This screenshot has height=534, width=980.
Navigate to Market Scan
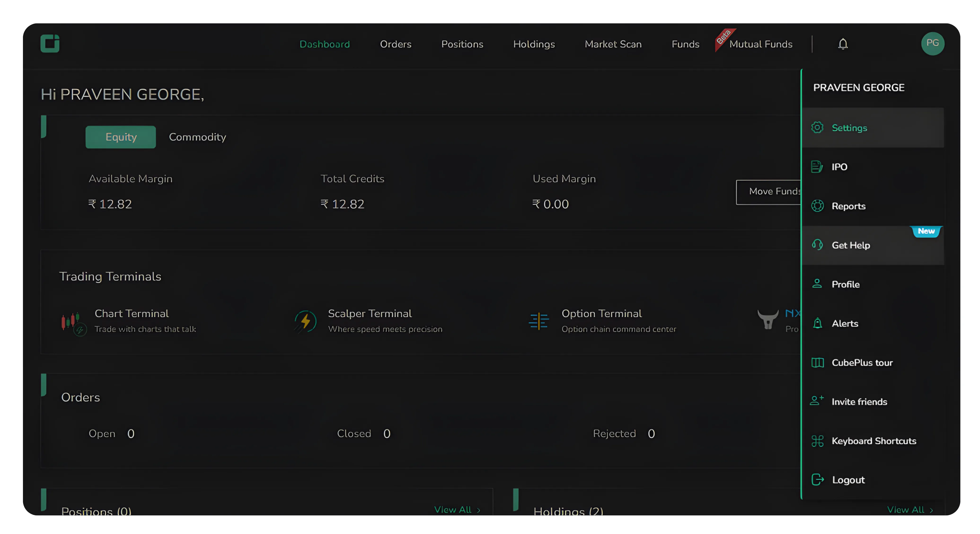coord(613,44)
